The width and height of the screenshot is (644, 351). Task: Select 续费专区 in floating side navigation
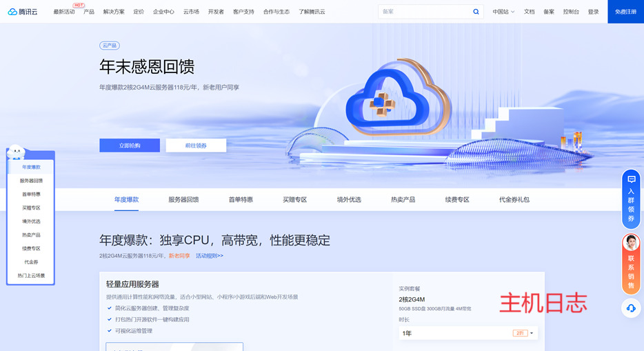tap(31, 248)
